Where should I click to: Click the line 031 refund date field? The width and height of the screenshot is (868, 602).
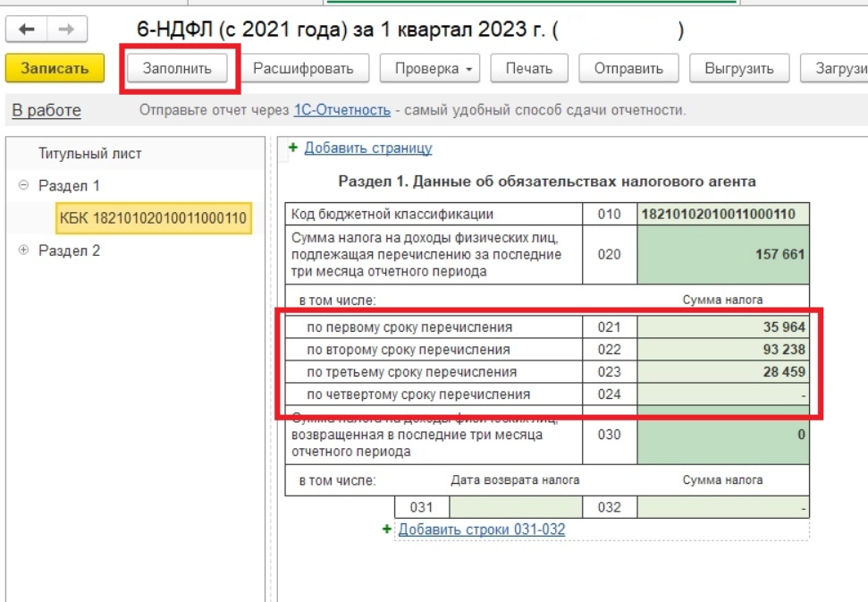515,507
